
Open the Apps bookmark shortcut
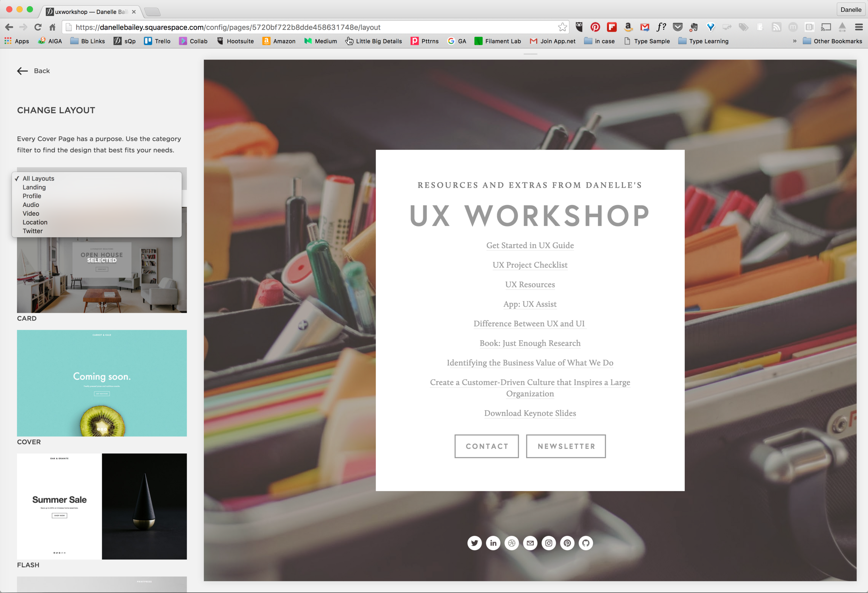[17, 41]
